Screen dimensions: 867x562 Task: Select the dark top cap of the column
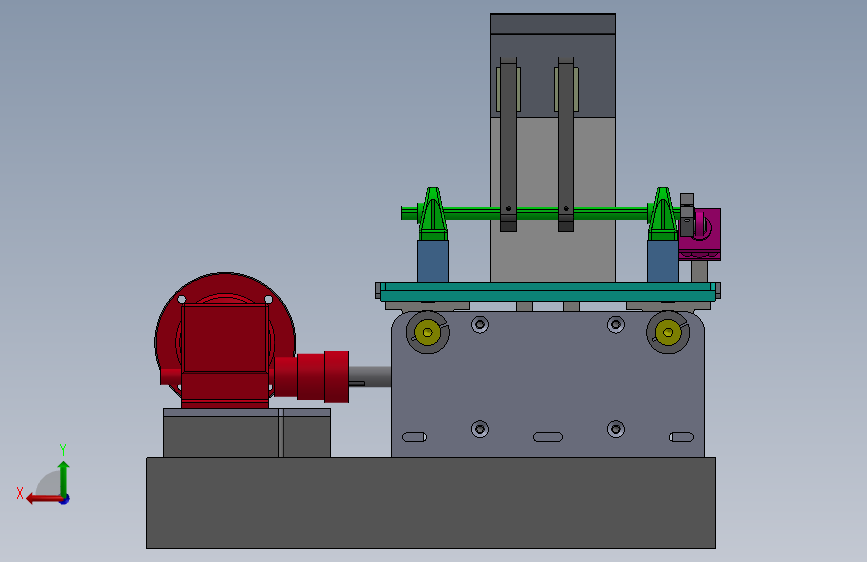pos(553,24)
